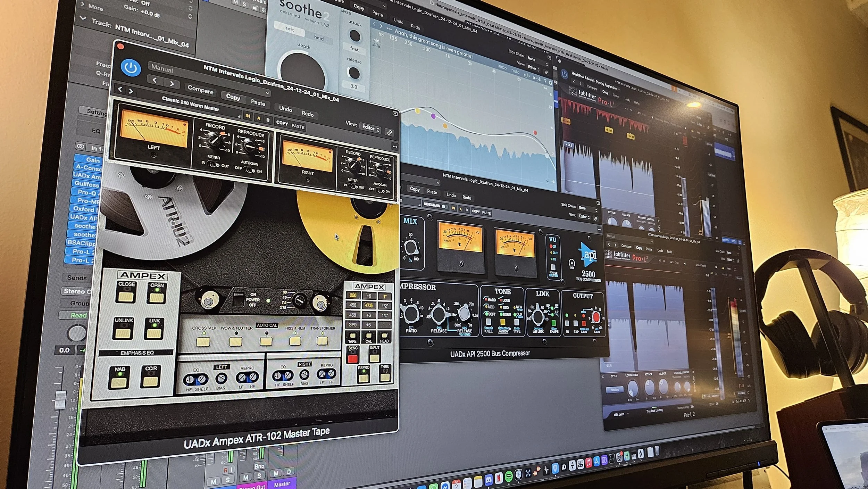This screenshot has height=489, width=868.
Task: Click the previous preset left arrow
Action: 155,80
